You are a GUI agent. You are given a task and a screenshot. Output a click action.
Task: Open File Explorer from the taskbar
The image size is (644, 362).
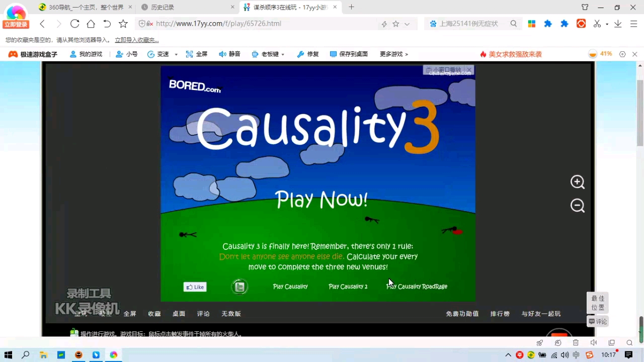tap(43, 355)
